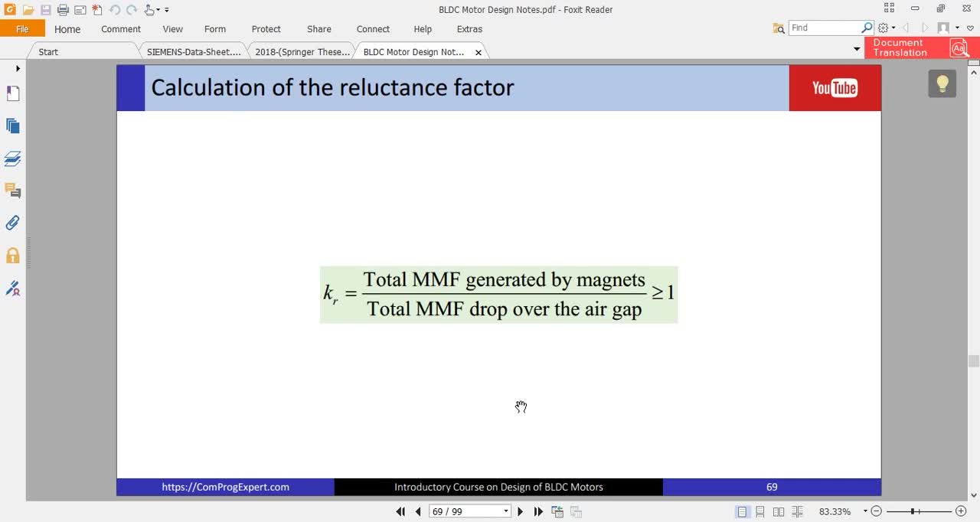Screen dimensions: 980x522
Task: Select continuous page view mode
Action: 760,511
